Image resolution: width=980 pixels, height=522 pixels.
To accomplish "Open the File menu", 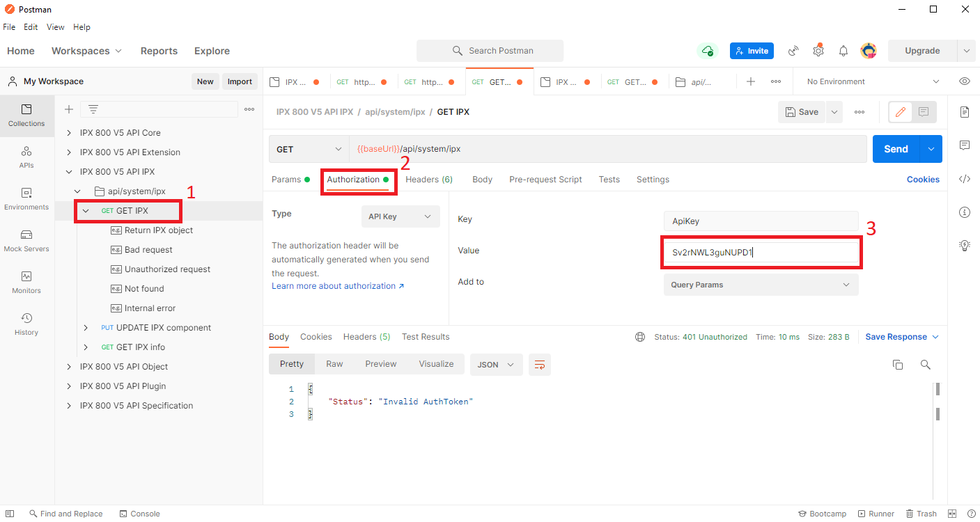I will (9, 27).
